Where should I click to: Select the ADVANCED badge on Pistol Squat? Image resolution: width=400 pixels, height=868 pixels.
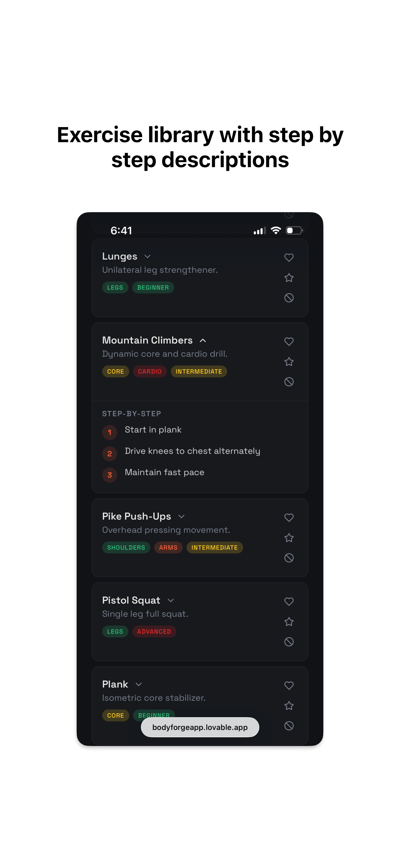154,631
